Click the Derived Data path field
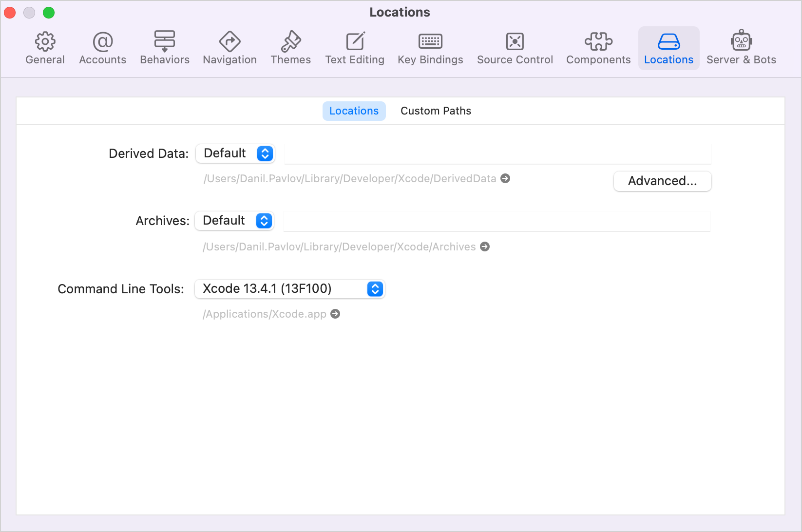 [x=497, y=153]
